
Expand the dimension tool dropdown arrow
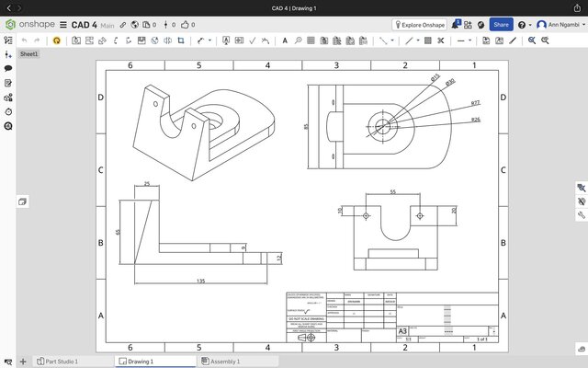392,40
